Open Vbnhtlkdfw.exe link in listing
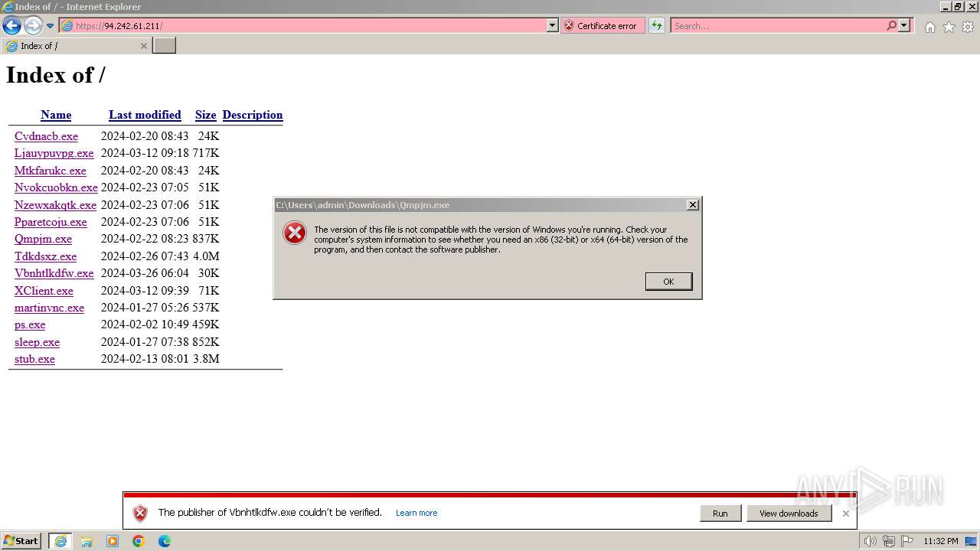 click(x=54, y=273)
